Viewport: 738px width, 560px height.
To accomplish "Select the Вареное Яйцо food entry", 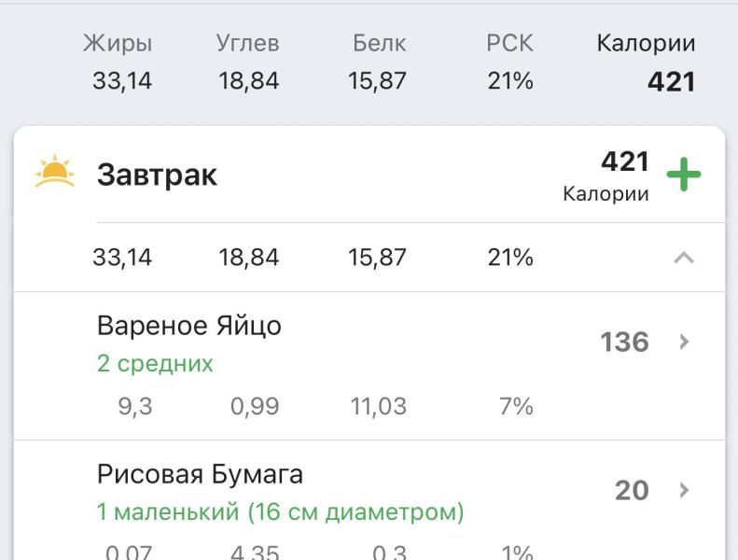I will tap(189, 326).
